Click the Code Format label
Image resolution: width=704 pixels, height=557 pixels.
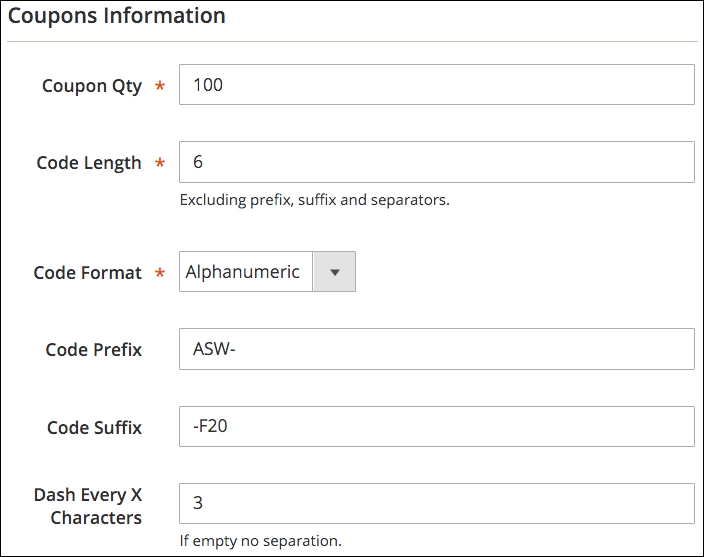tap(88, 273)
